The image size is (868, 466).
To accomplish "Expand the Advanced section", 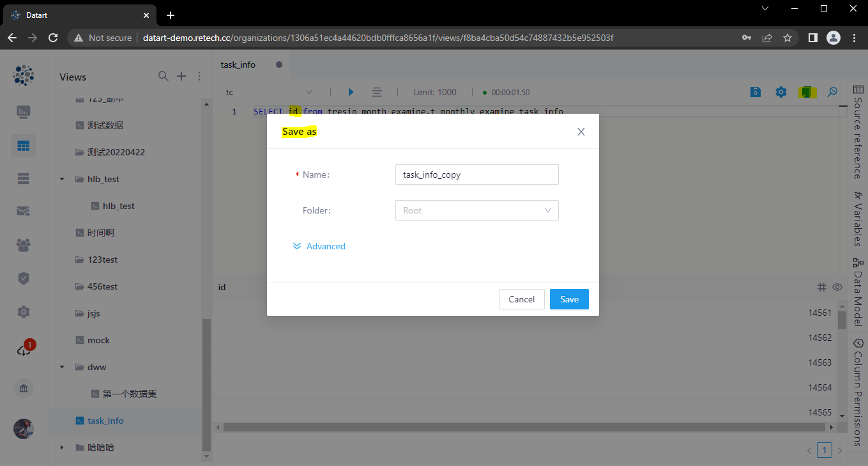I will (319, 246).
